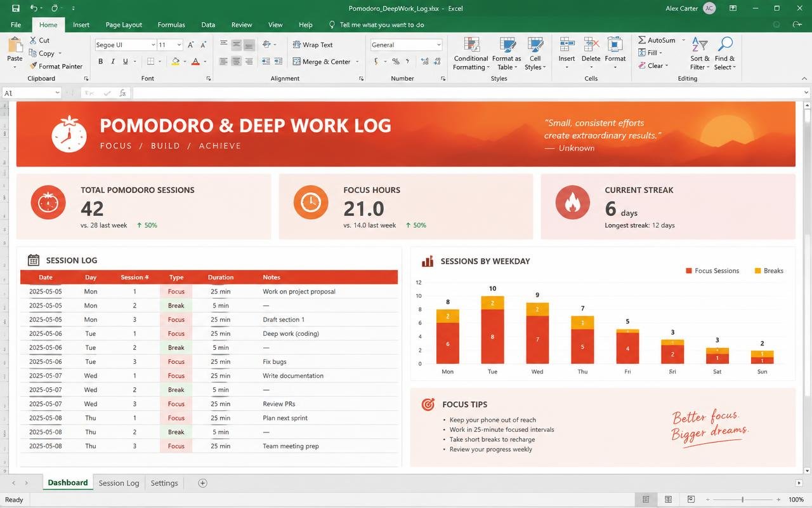Open Cell Styles gallery
The height and width of the screenshot is (508, 812).
point(535,53)
